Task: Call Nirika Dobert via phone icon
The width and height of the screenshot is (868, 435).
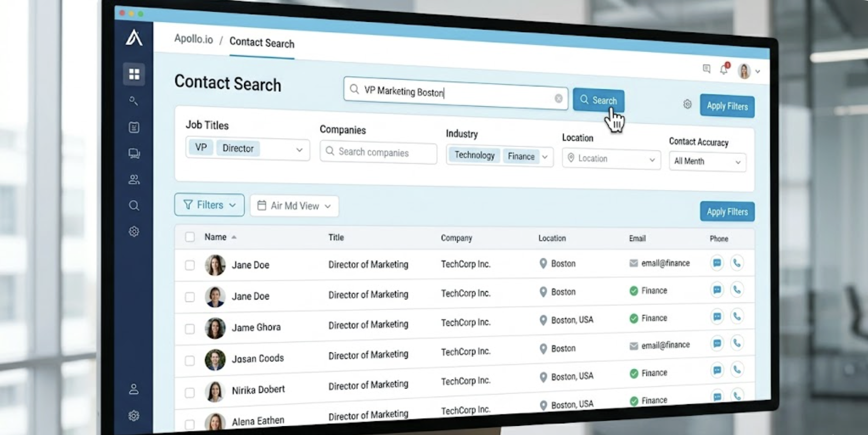Action: click(737, 370)
